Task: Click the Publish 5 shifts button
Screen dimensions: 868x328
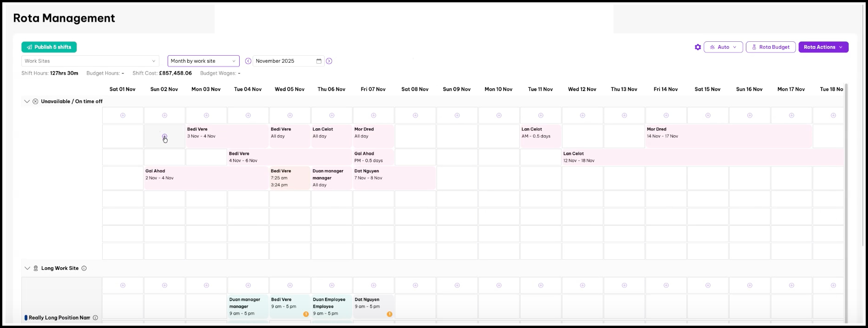Action: click(x=49, y=47)
